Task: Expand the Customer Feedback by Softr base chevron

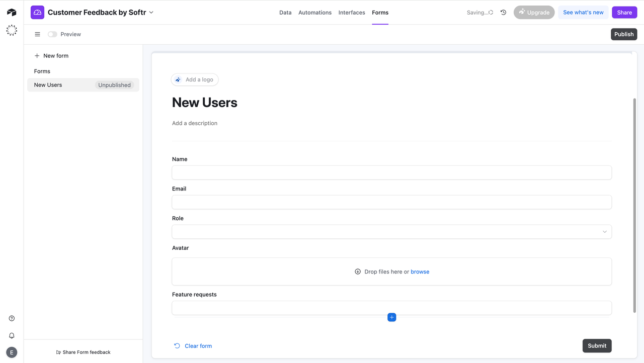Action: pos(150,12)
